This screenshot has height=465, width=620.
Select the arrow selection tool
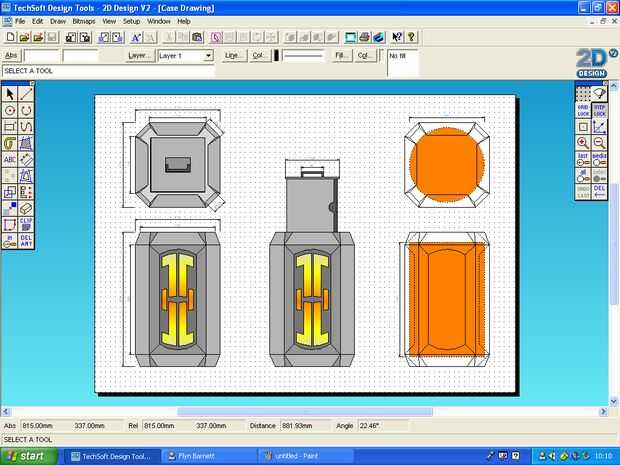coord(10,94)
